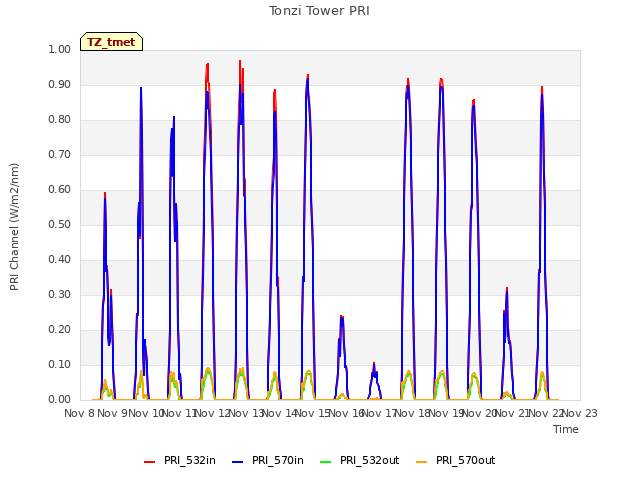Click the green PRI_532out legend swatch
The width and height of the screenshot is (640, 480).
point(326,462)
